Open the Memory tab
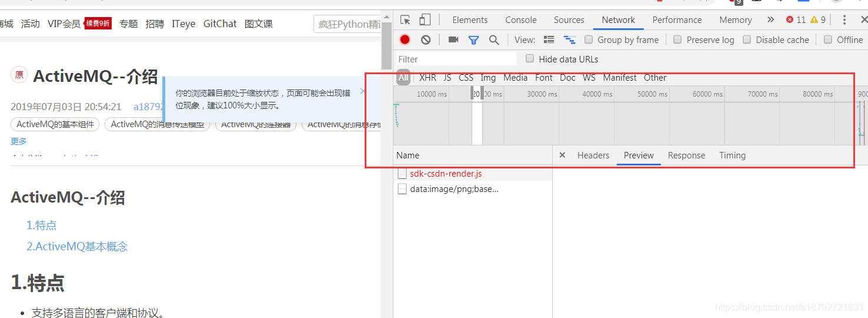This screenshot has height=318, width=868. coord(735,20)
